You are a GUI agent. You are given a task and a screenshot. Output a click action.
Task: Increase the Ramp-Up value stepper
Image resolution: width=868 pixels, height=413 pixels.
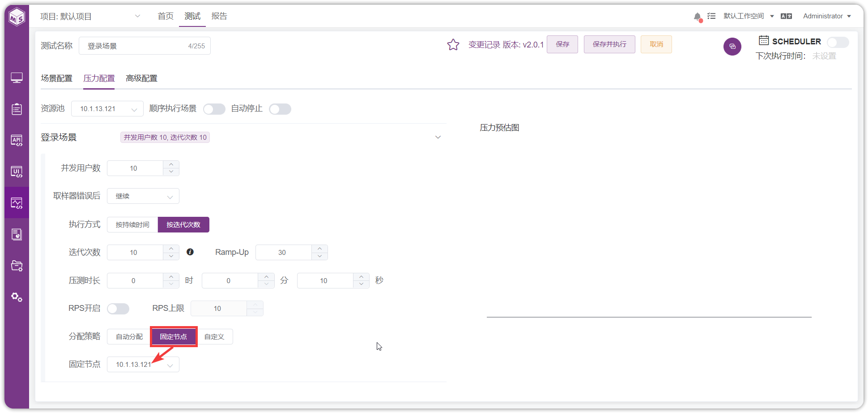pyautogui.click(x=319, y=248)
